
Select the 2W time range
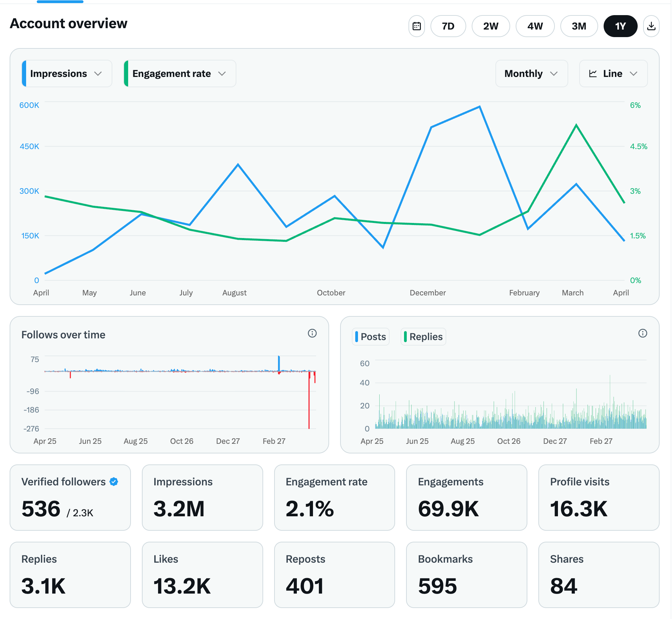491,26
